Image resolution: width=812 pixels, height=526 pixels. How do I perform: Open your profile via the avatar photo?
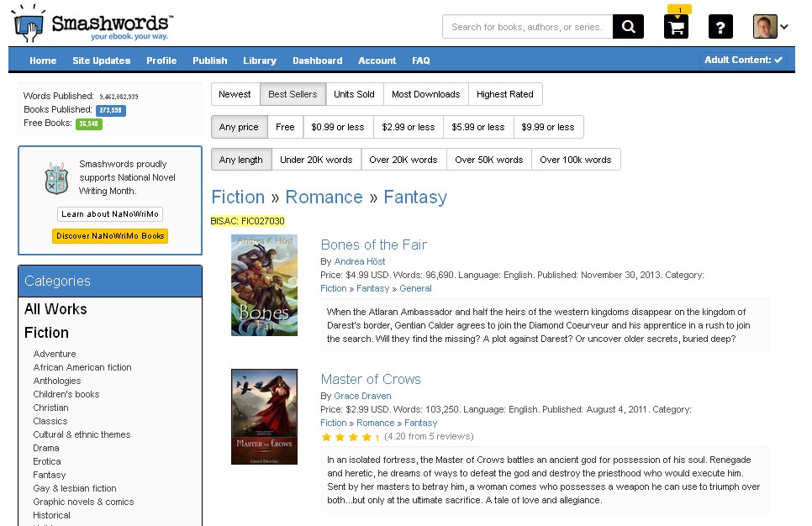[764, 26]
